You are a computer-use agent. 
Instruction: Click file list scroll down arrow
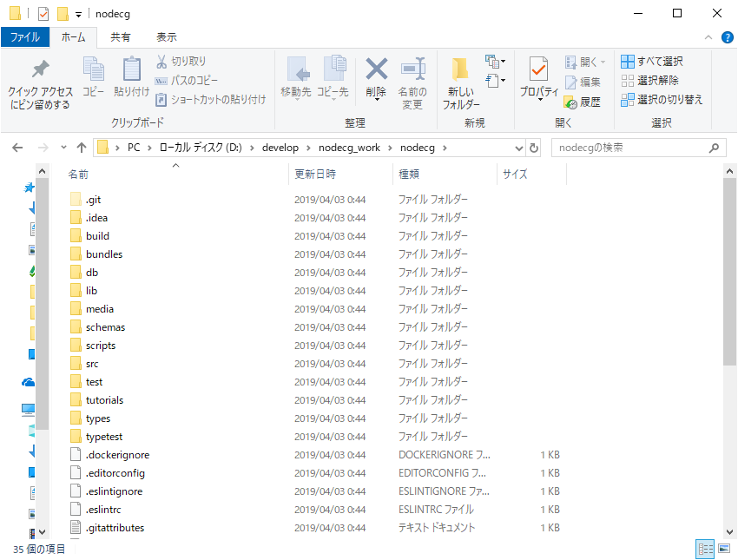click(729, 532)
